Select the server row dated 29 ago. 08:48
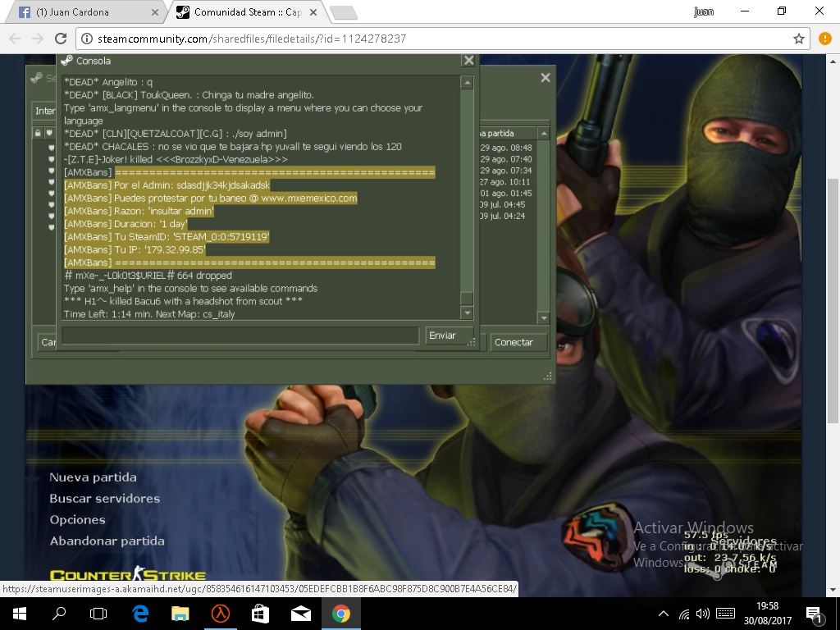Screen dimensions: 840x630 506,148
